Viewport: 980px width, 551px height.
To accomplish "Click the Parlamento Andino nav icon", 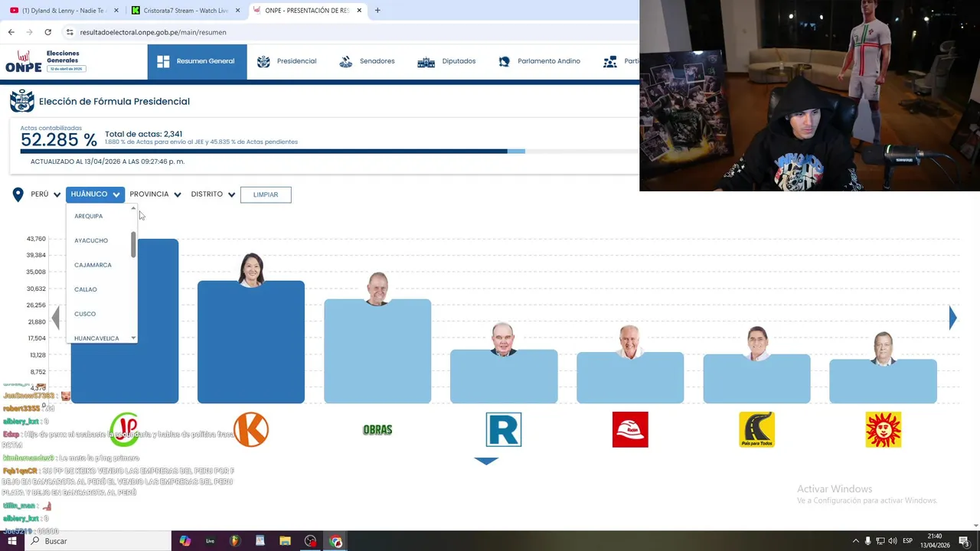I will point(504,61).
